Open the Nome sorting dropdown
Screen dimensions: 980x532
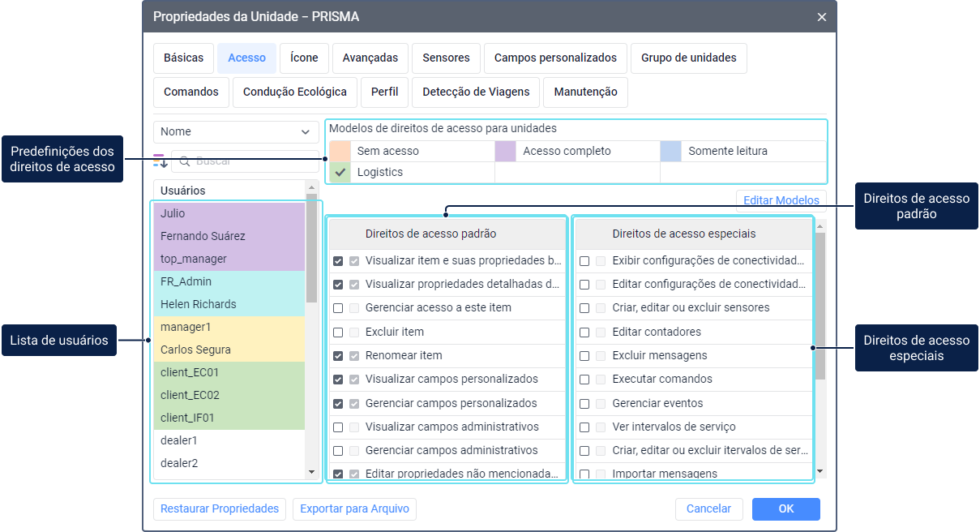(x=236, y=132)
